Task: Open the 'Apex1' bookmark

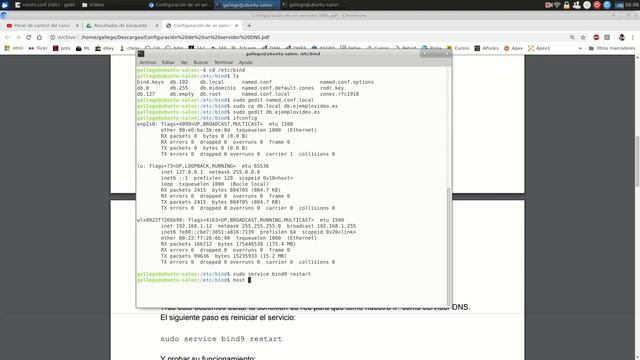Action: coord(539,48)
